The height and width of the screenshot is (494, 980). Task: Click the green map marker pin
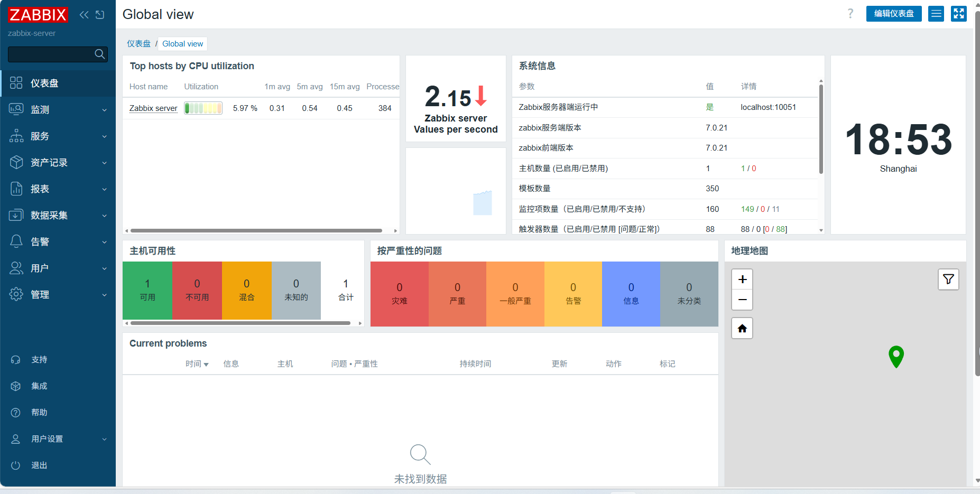pyautogui.click(x=896, y=357)
